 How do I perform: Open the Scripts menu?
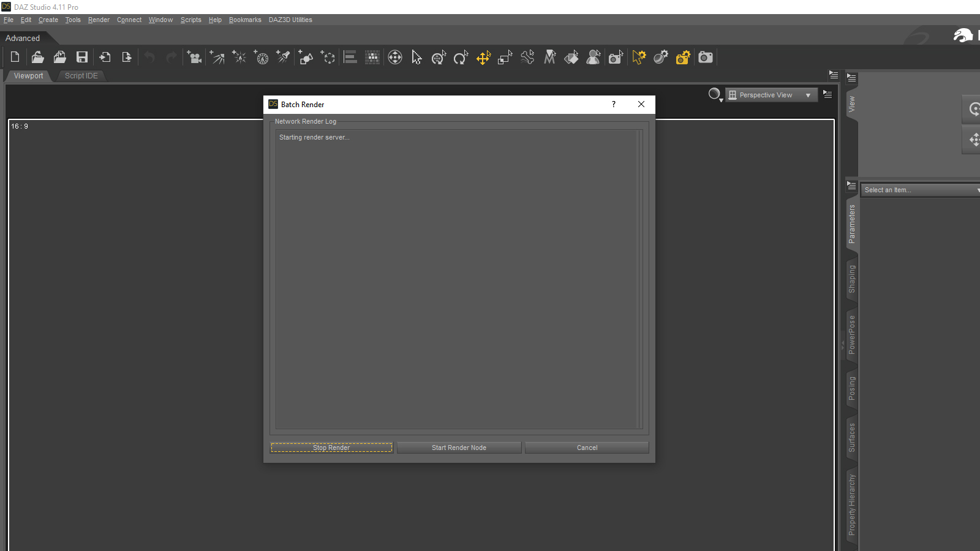tap(190, 20)
